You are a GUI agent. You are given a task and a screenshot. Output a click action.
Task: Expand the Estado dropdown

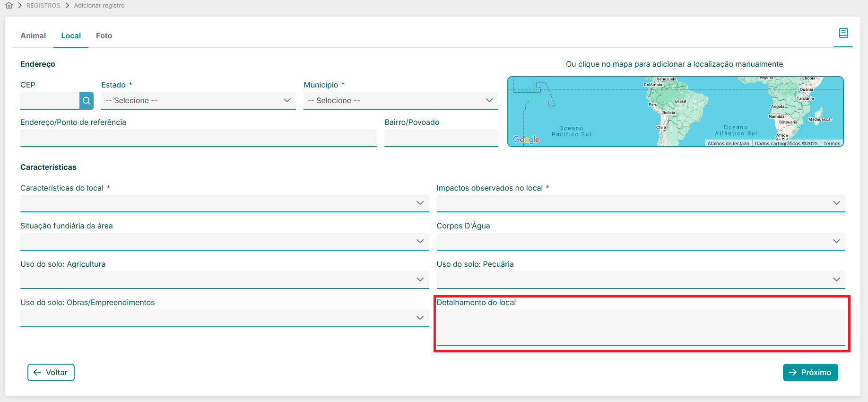(x=198, y=101)
